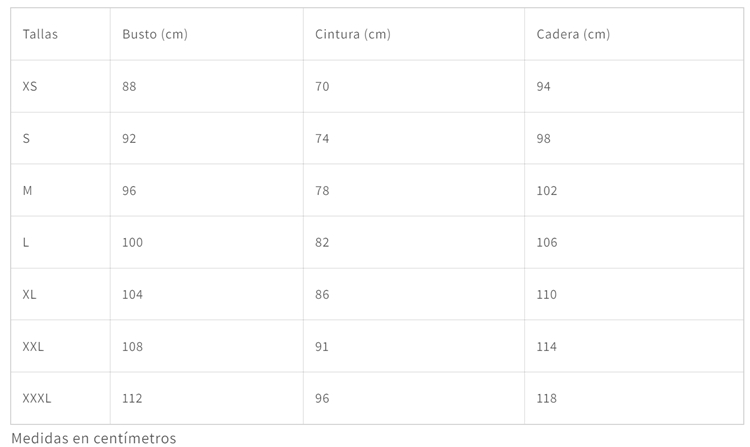Select the XXL size row label

33,346
